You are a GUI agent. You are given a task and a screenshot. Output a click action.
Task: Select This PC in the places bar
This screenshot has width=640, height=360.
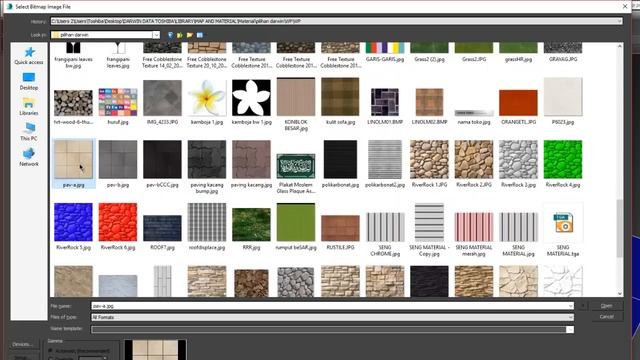29,132
